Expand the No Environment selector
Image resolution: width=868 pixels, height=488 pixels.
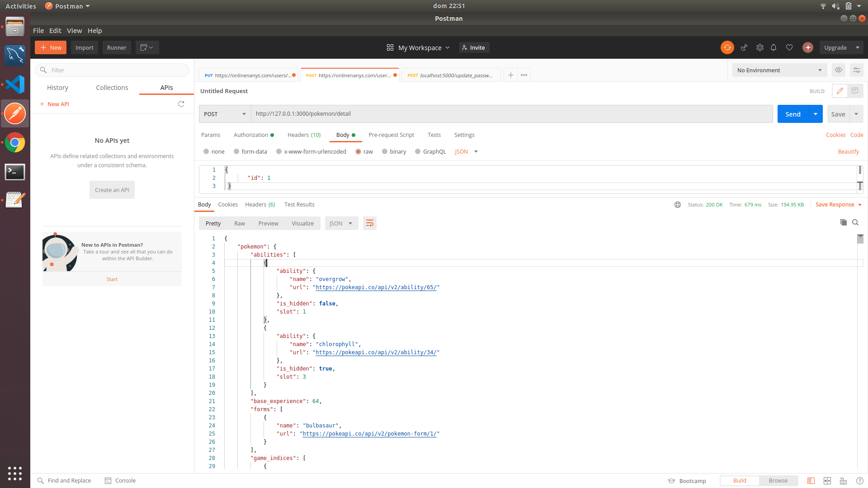779,70
